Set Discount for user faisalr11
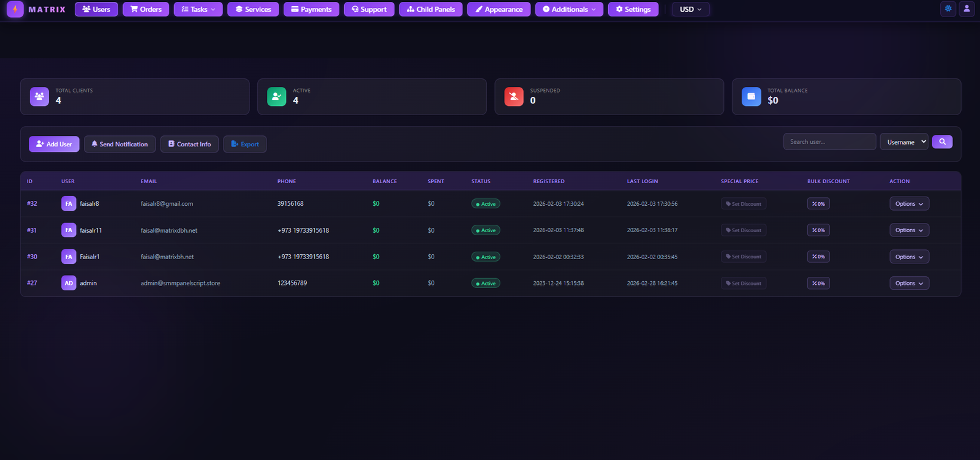Viewport: 980px width, 460px height. [744, 230]
